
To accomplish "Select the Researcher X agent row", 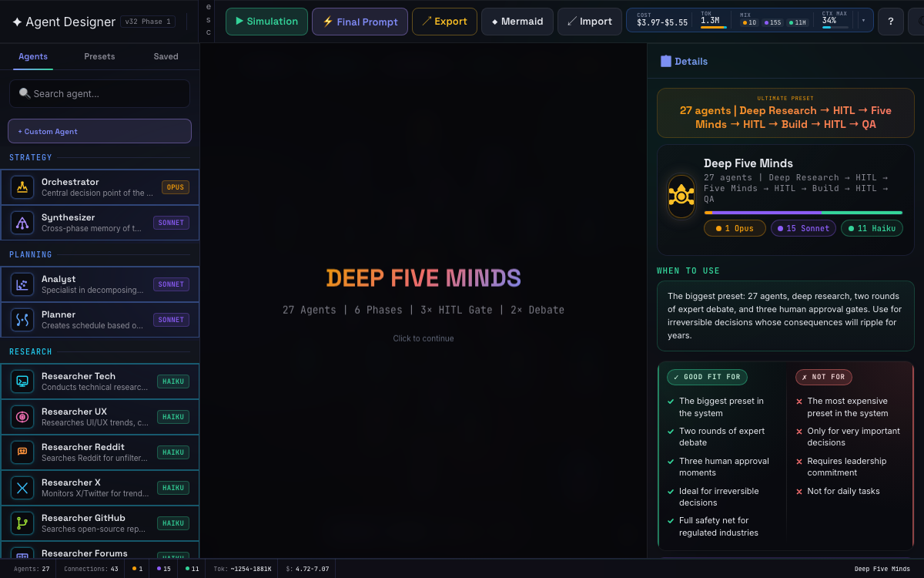I will pos(99,488).
